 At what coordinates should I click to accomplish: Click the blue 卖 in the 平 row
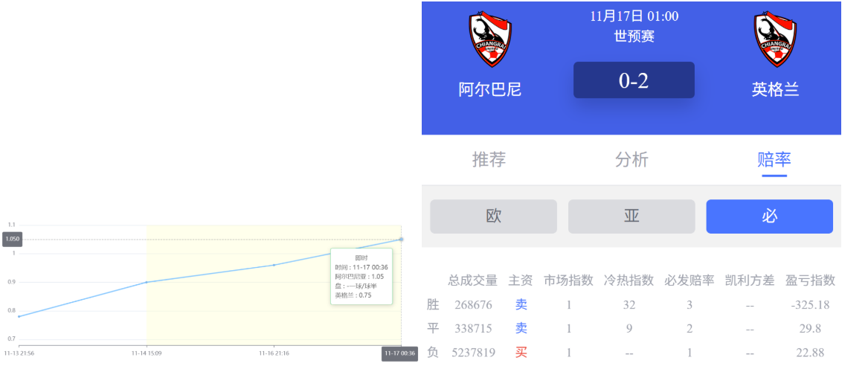[521, 329]
